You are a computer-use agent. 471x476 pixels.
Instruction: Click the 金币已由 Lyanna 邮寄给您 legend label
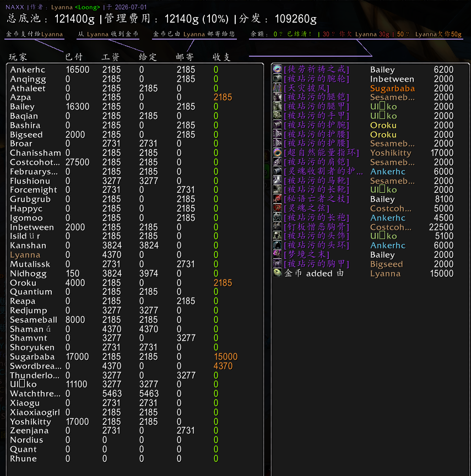point(194,34)
